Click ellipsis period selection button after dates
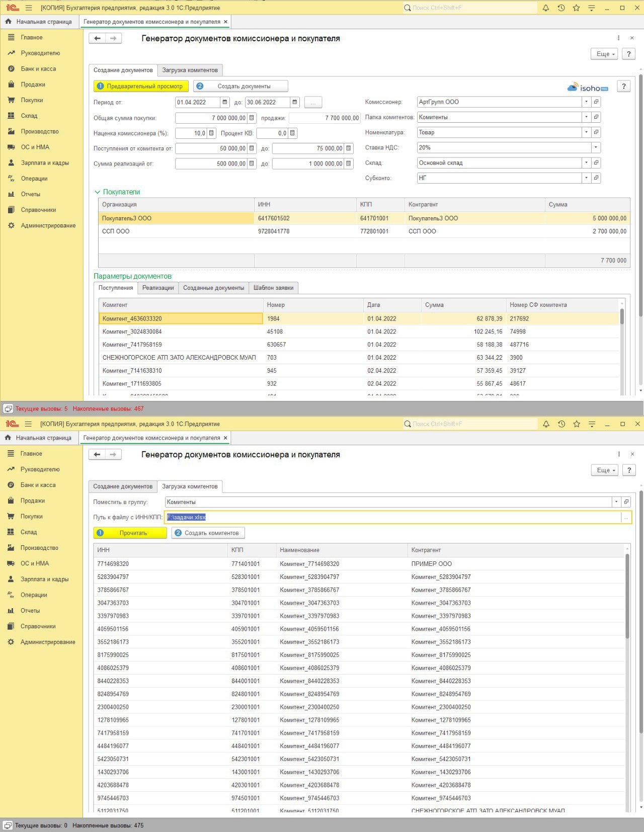This screenshot has height=832, width=644. [x=313, y=102]
